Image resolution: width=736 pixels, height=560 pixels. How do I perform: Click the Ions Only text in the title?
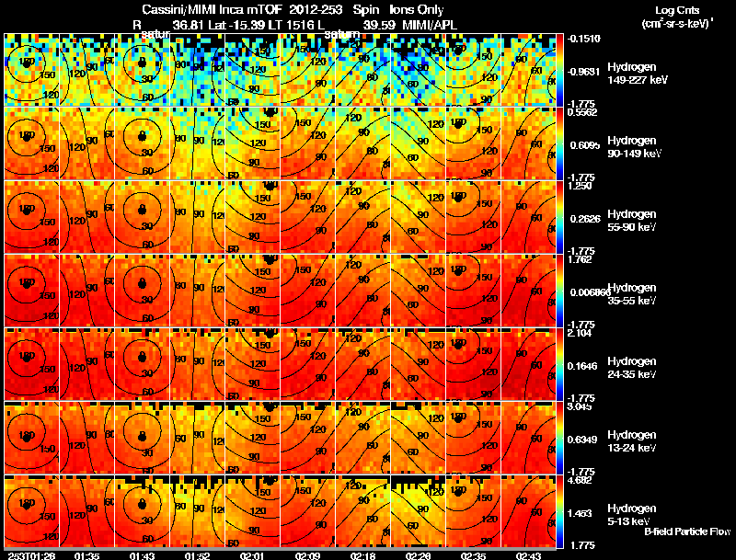pos(417,9)
